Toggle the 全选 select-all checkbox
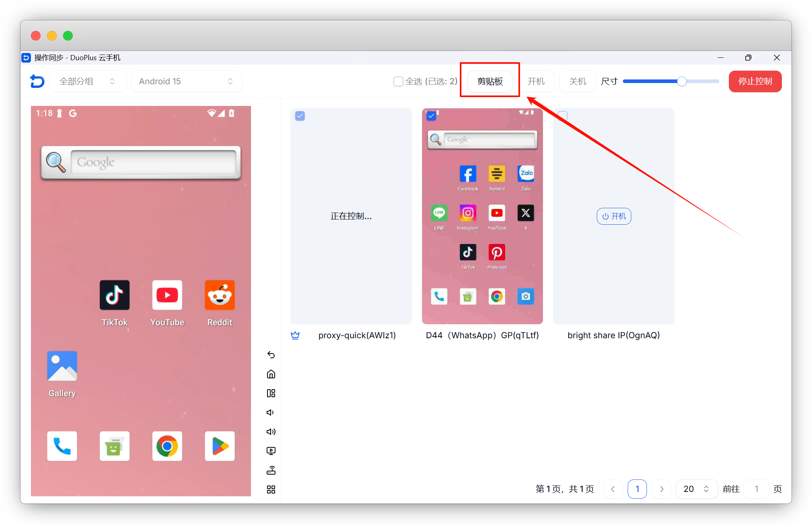 pos(398,81)
